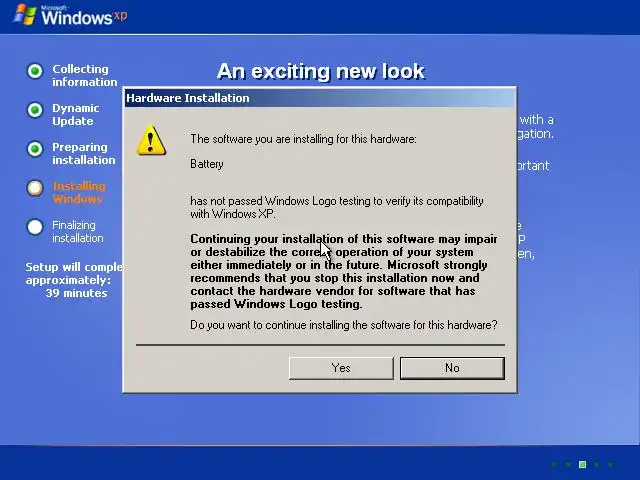The width and height of the screenshot is (640, 480).
Task: Click the yellow warning triangle icon
Action: point(151,140)
